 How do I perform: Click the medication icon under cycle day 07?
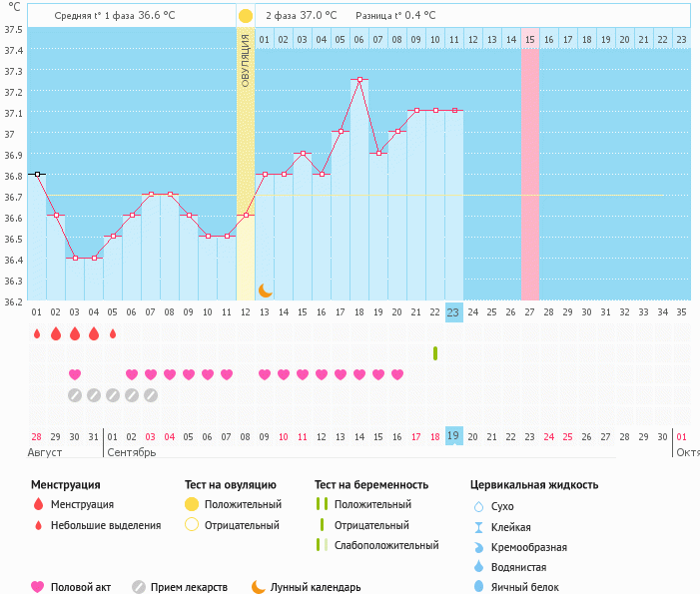(x=151, y=395)
